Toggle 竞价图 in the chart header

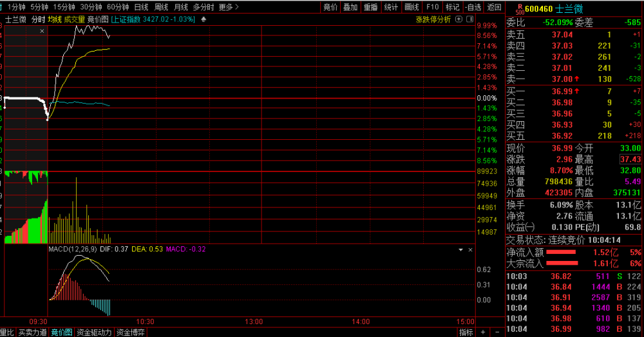coord(98,19)
